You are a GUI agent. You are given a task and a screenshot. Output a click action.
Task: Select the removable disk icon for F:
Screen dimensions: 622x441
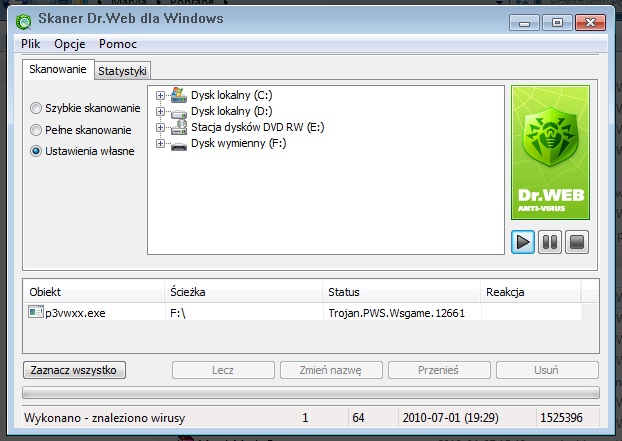[179, 146]
